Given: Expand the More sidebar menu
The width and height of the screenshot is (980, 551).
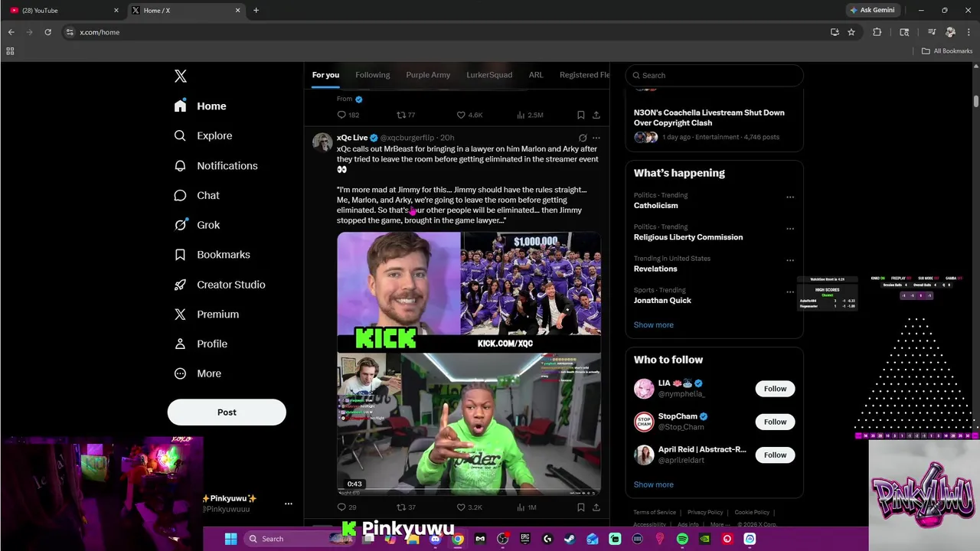Looking at the screenshot, I should tap(198, 373).
